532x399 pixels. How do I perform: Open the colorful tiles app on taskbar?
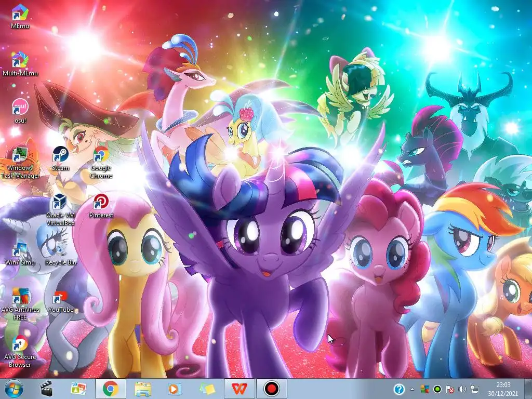tap(78, 389)
